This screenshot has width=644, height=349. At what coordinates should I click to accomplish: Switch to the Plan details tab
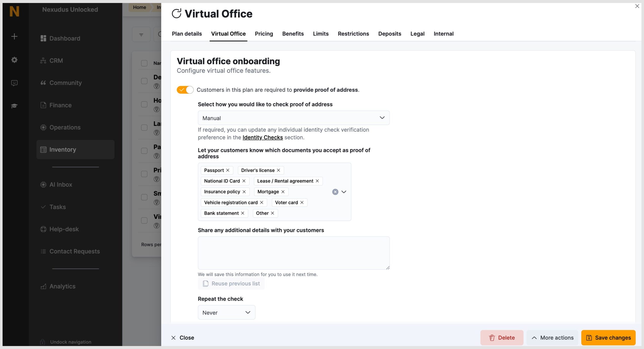[187, 34]
